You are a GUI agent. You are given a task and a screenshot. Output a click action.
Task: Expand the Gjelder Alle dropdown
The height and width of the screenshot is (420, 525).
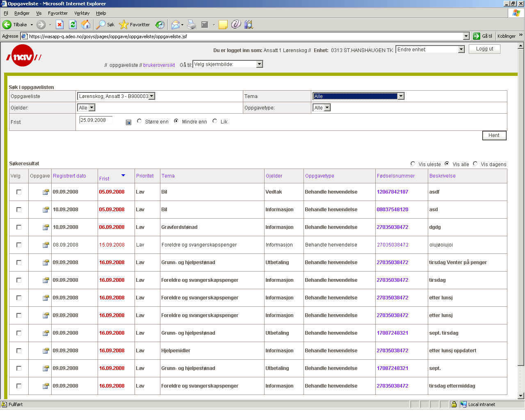86,108
